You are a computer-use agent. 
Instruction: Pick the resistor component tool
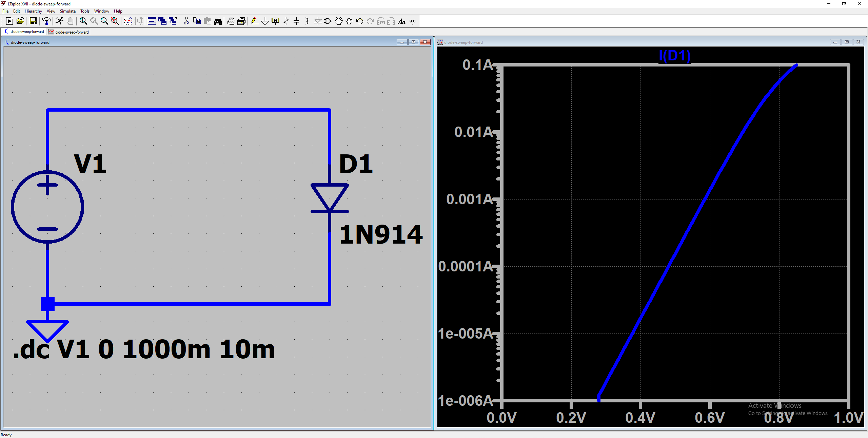tap(286, 21)
